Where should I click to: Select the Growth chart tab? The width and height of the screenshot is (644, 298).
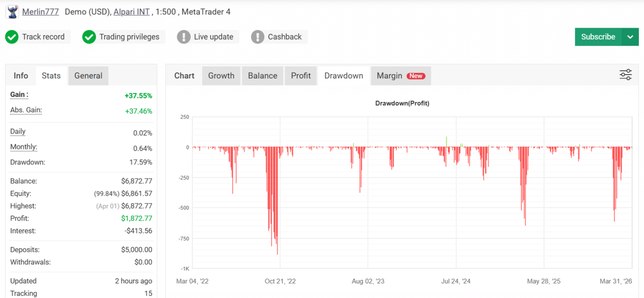(221, 75)
